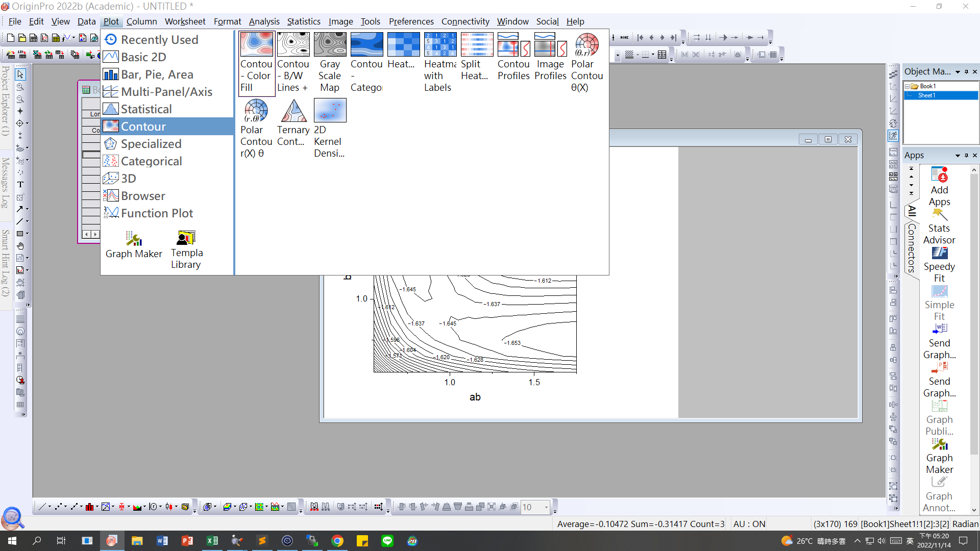Choose Heatmap with Labels plot
Image resolution: width=980 pixels, height=551 pixels.
(x=440, y=63)
